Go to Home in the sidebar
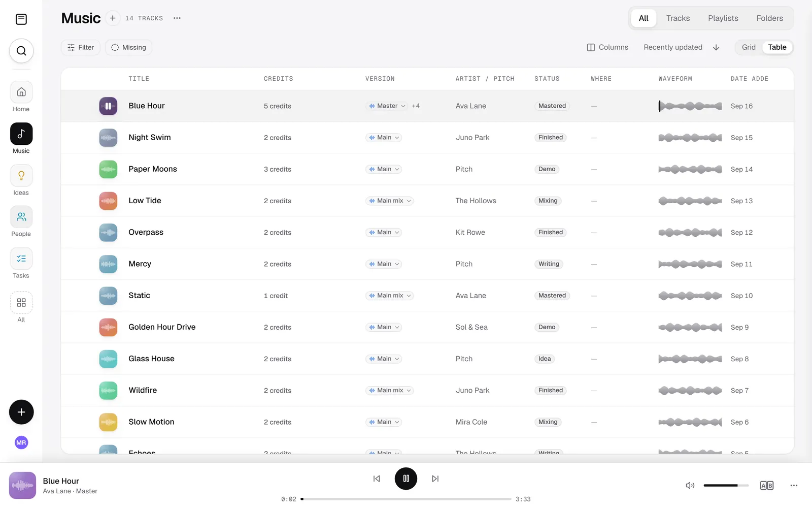Screen dimensions: 812x508 tap(21, 92)
